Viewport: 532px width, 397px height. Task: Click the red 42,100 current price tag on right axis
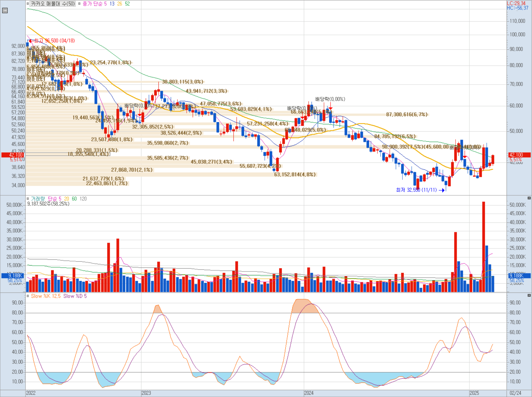coord(520,155)
